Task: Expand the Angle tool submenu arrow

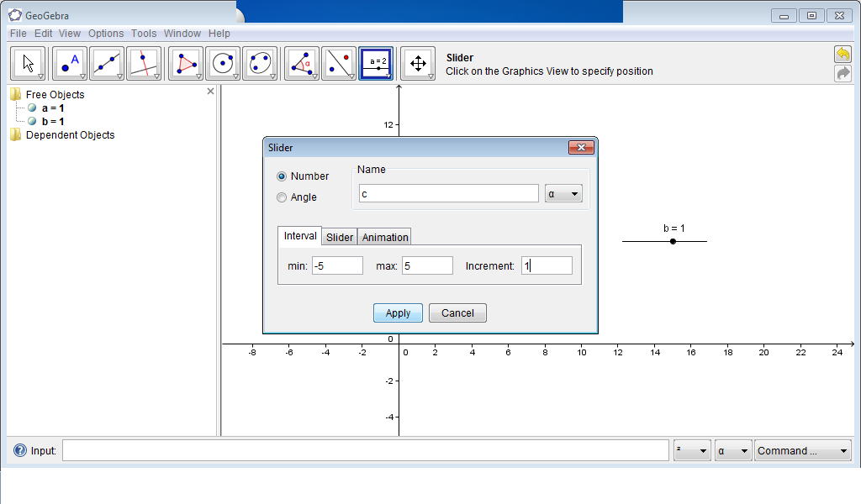Action: [x=314, y=76]
